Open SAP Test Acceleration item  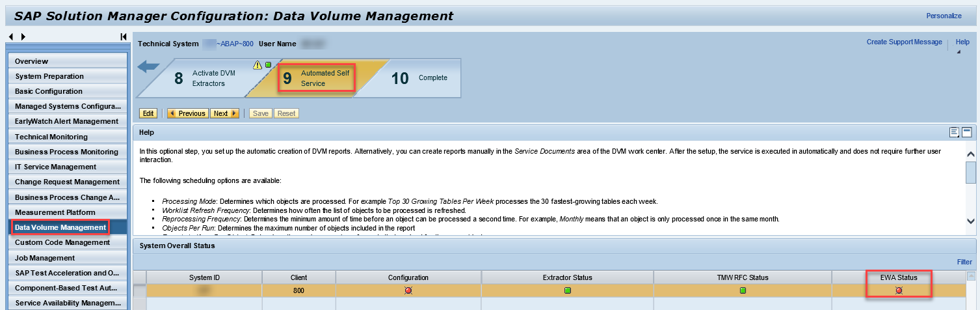click(x=67, y=273)
